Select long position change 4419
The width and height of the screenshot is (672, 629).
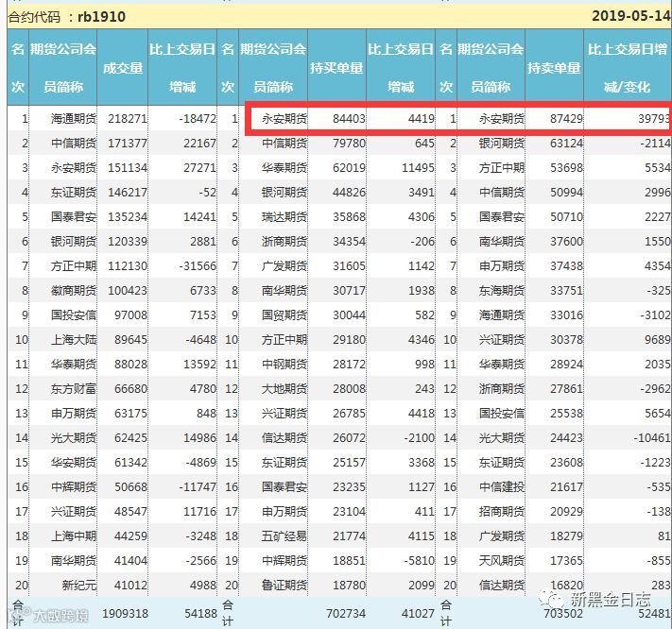(x=422, y=119)
